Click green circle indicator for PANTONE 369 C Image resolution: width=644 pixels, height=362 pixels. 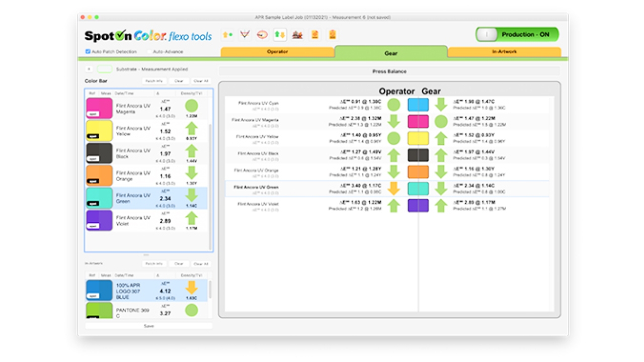tap(191, 310)
